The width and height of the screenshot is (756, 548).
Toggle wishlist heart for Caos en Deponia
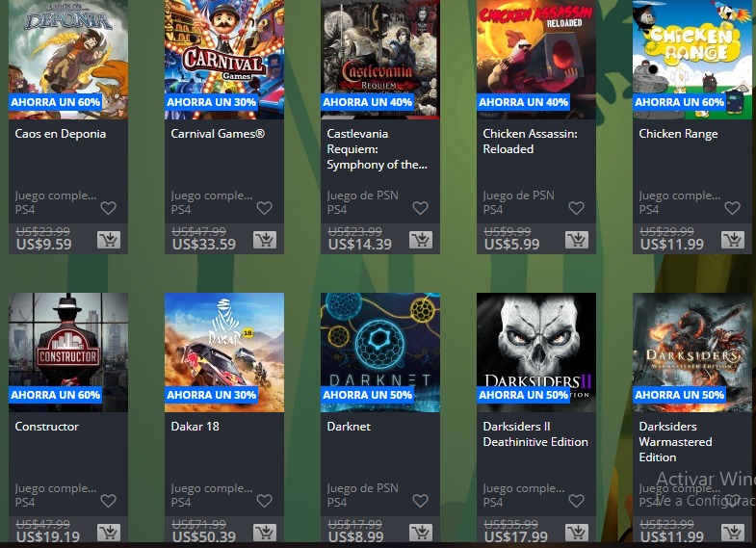click(109, 208)
